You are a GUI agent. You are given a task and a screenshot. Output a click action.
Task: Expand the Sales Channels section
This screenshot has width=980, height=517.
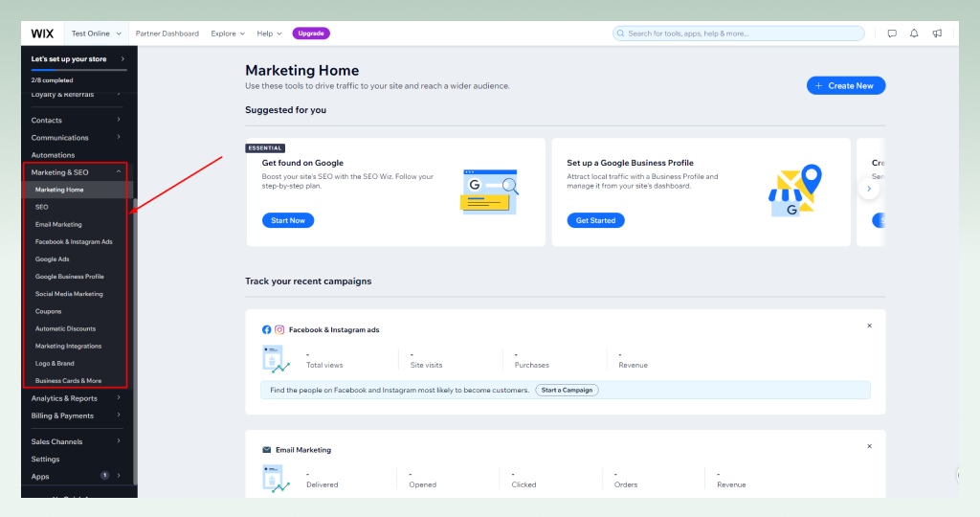pyautogui.click(x=76, y=441)
